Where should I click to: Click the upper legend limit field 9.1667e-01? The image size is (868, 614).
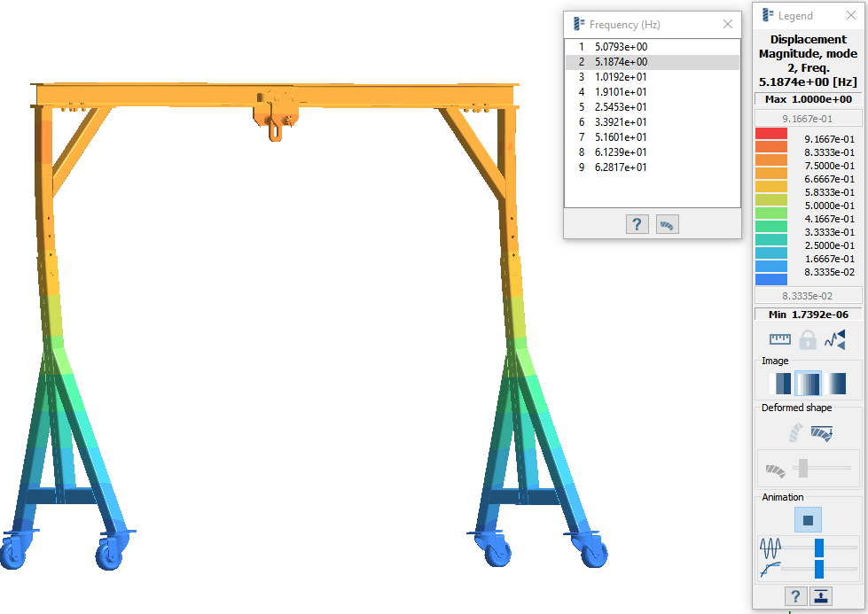tap(807, 119)
